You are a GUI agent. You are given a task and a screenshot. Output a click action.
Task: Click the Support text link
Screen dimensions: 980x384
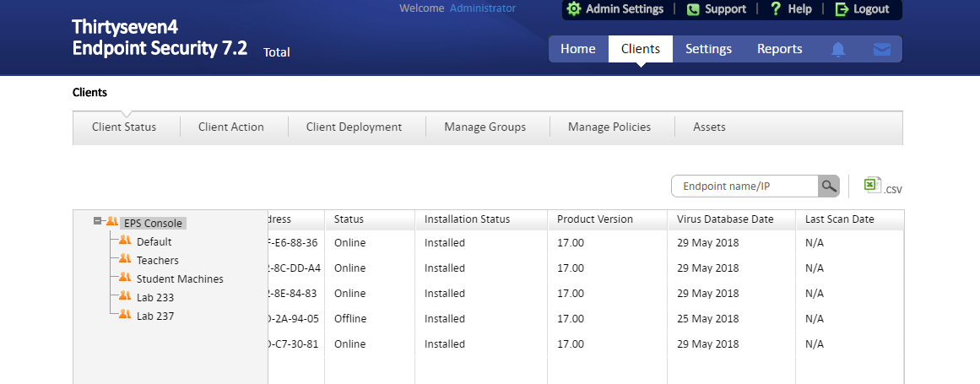tap(726, 9)
